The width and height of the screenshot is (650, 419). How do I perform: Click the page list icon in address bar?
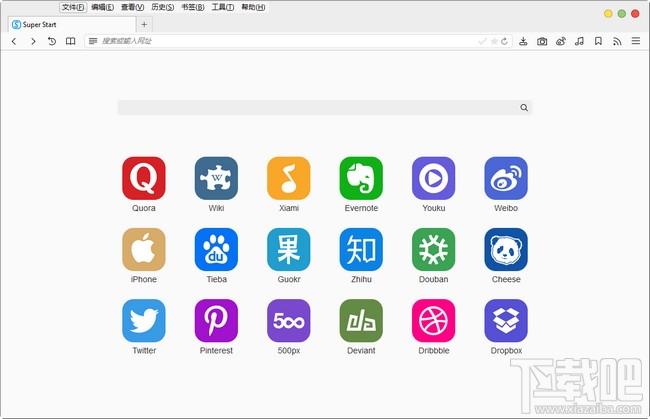[x=93, y=41]
